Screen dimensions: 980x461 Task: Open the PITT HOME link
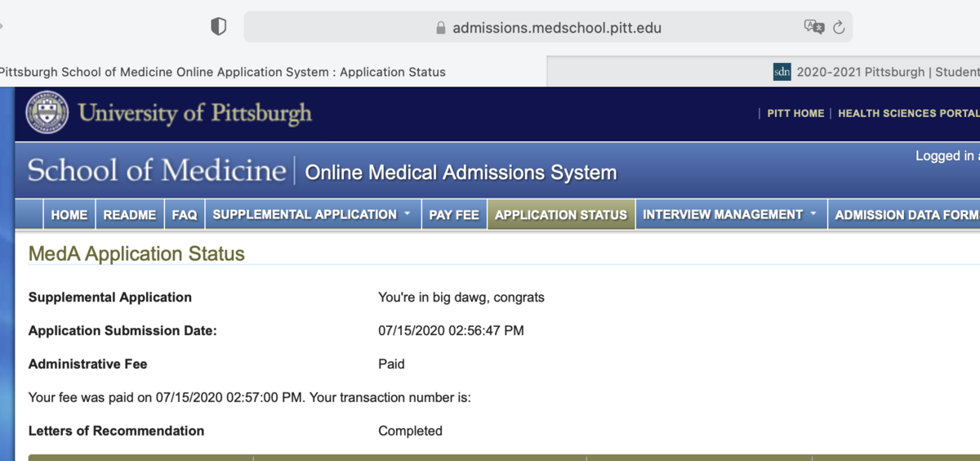point(795,114)
